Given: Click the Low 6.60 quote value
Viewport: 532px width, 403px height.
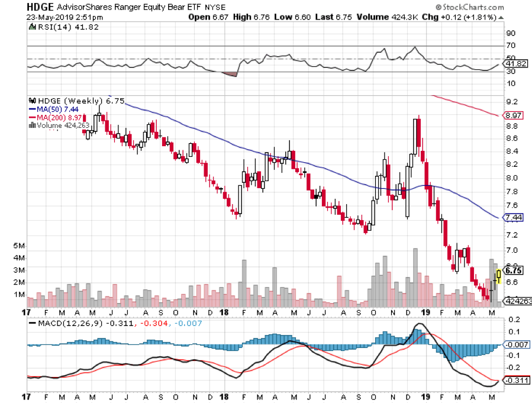Looking at the screenshot, I should click(x=292, y=17).
